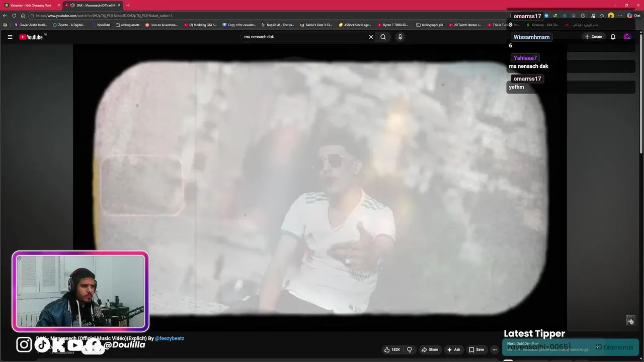
Task: Open the Ask AI button
Action: pos(453,349)
